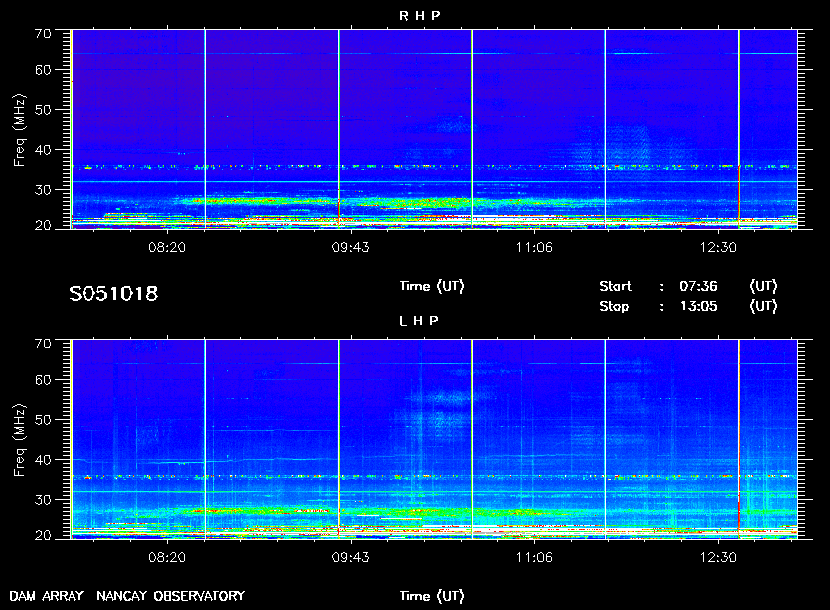This screenshot has height=610, width=830.
Task: Click the 09:43 tick label under RHP
Action: coord(350,247)
